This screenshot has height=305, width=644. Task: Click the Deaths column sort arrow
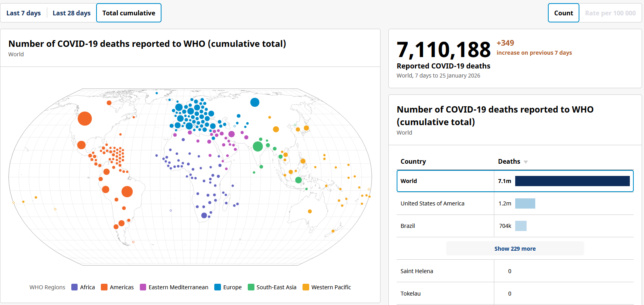(525, 162)
